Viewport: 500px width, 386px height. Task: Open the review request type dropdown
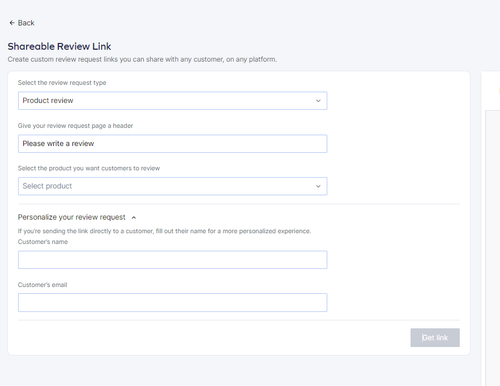coord(173,101)
